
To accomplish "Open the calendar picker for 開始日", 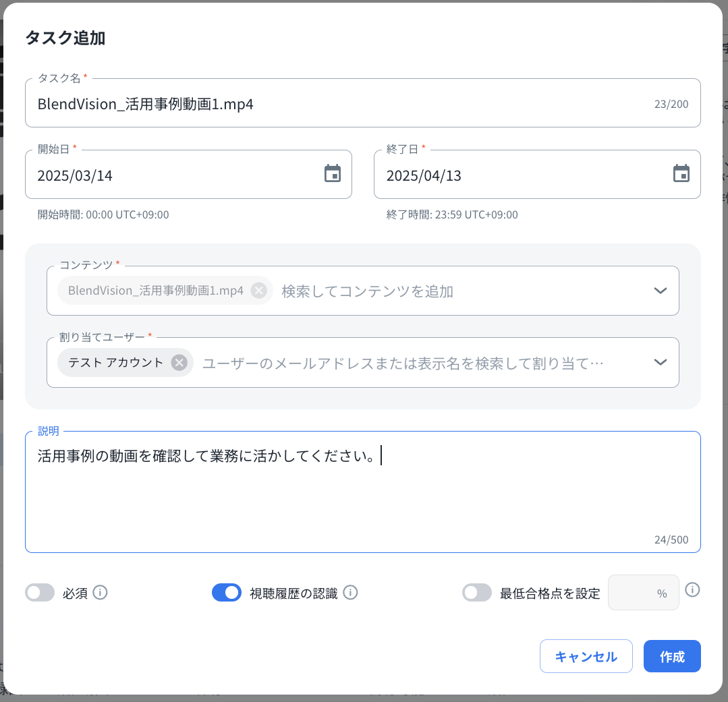I will click(333, 174).
